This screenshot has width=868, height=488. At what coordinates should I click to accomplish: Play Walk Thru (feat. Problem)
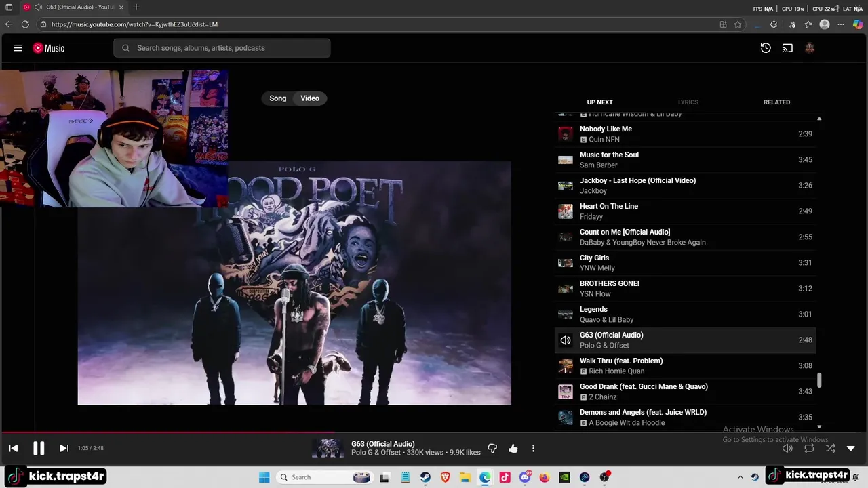coord(685,366)
